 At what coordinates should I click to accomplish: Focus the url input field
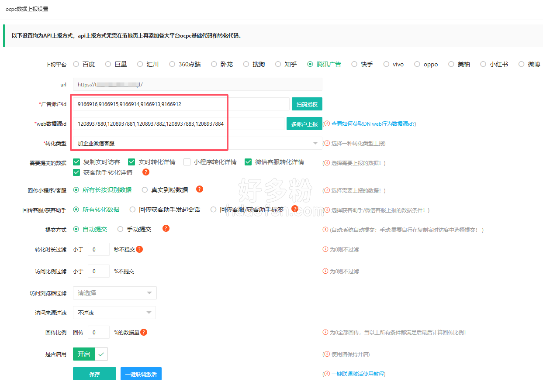click(x=197, y=84)
